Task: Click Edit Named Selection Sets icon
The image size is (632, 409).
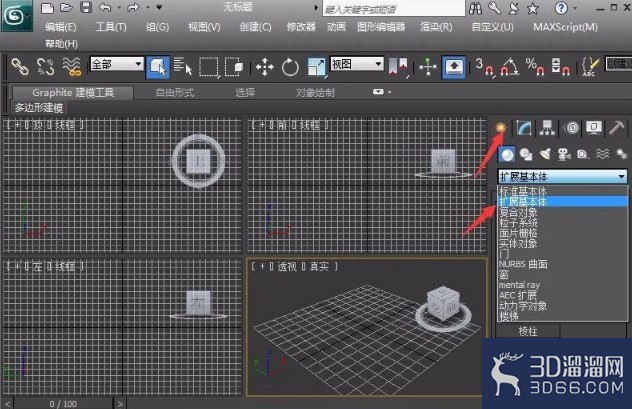Action: click(x=590, y=67)
